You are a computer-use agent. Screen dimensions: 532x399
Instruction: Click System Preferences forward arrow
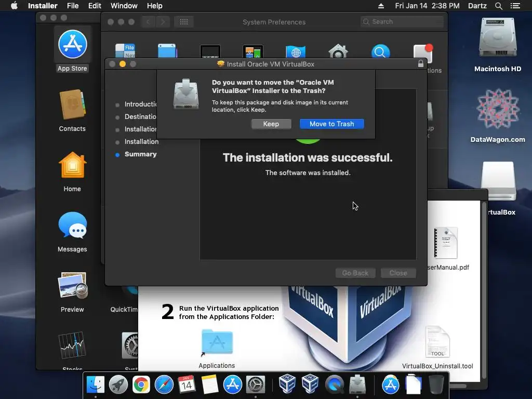click(163, 22)
